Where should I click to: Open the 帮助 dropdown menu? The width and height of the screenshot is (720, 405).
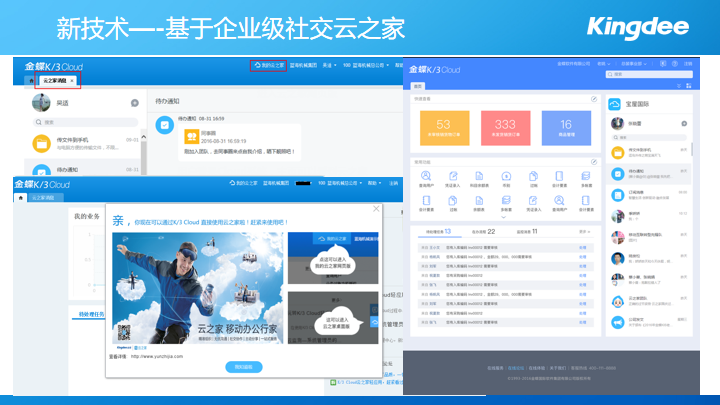(374, 183)
